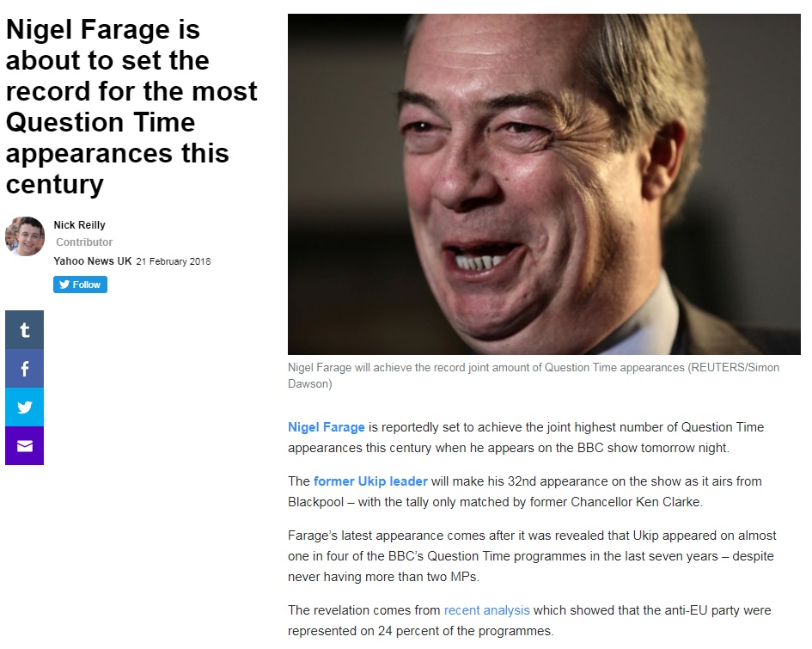Click the paragraph about 24 percent of programmes

click(x=529, y=621)
